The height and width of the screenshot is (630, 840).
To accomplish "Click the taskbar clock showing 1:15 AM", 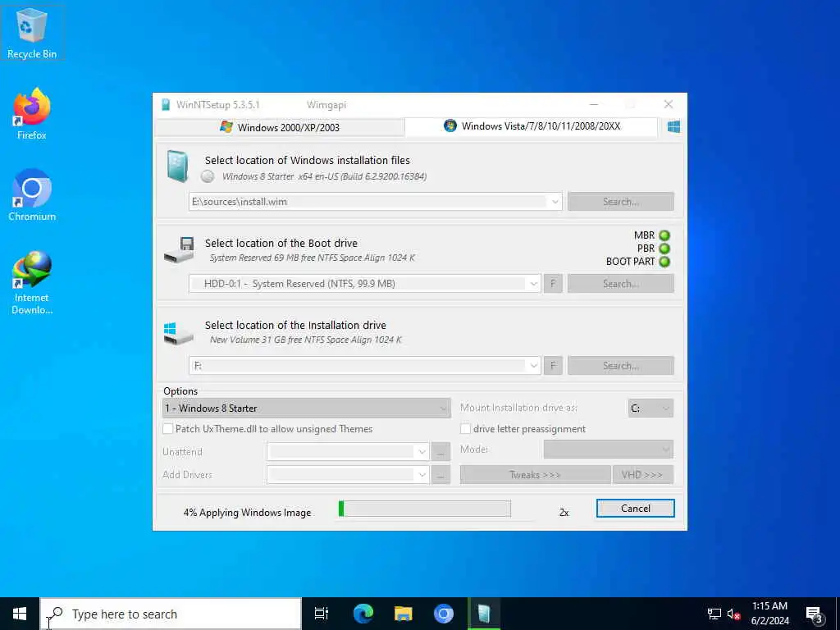I will pyautogui.click(x=769, y=614).
